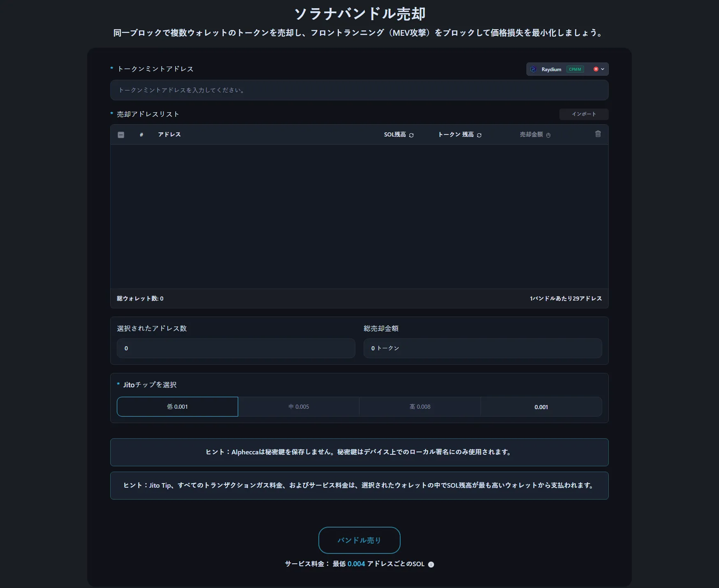Click the アドレス column header
The height and width of the screenshot is (588, 719).
169,134
